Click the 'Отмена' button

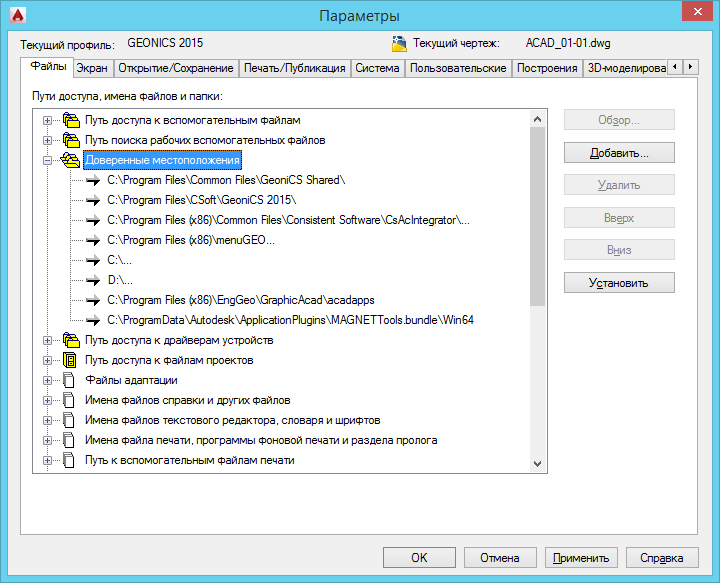pyautogui.click(x=500, y=557)
